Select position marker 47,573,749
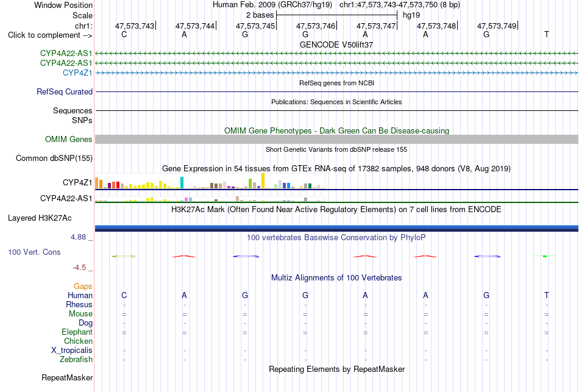This screenshot has height=392, width=579. (x=497, y=26)
